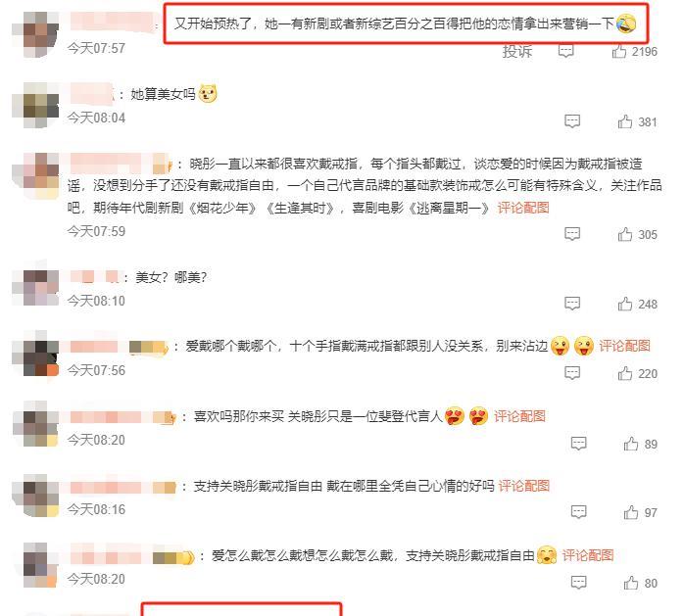Open 评论配图 on the 烟花少年 comment
The height and width of the screenshot is (616, 684).
point(523,208)
